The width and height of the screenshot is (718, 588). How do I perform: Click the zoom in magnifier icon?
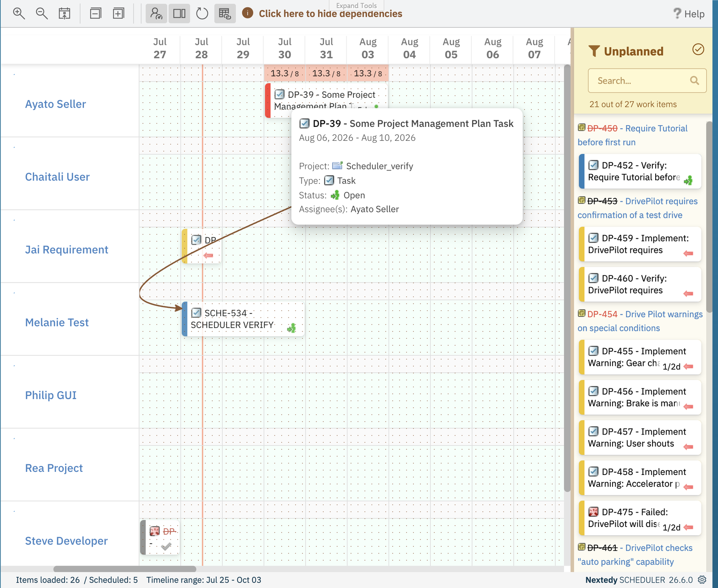tap(19, 13)
